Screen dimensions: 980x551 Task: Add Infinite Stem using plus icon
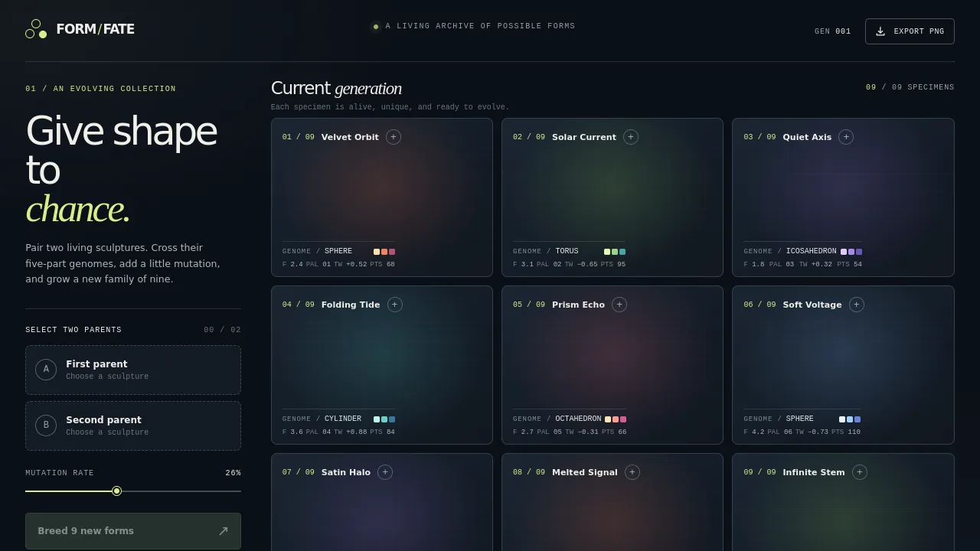860,472
